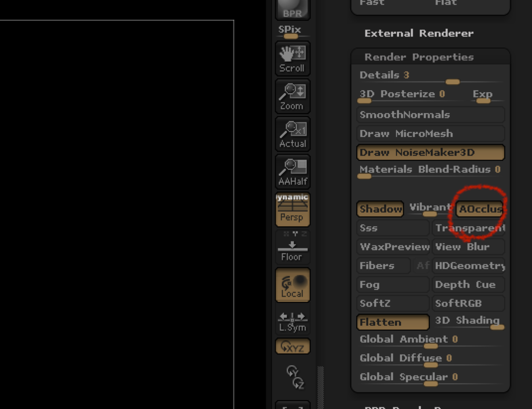Click the Global Ambient slider
This screenshot has width=532, height=409.
tap(430, 346)
